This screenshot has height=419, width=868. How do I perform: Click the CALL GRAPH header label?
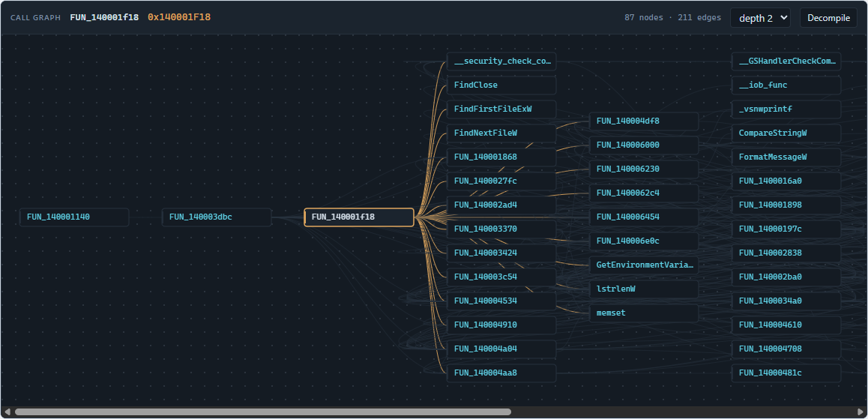(x=35, y=18)
